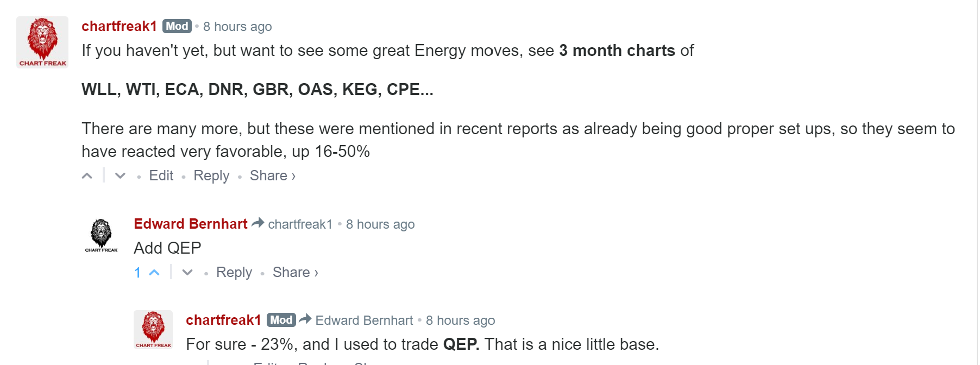Click Edward Bernhart parent link in nested reply
The height and width of the screenshot is (365, 980).
coord(364,320)
